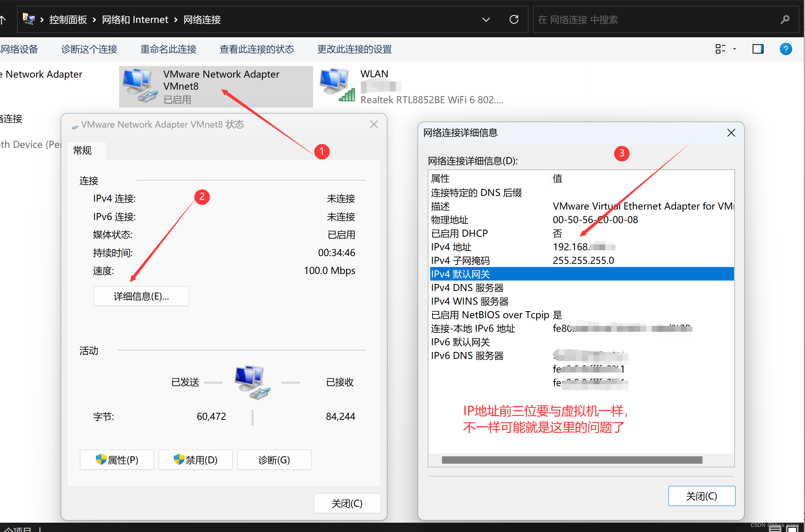Open Help via the question mark icon

[786, 49]
